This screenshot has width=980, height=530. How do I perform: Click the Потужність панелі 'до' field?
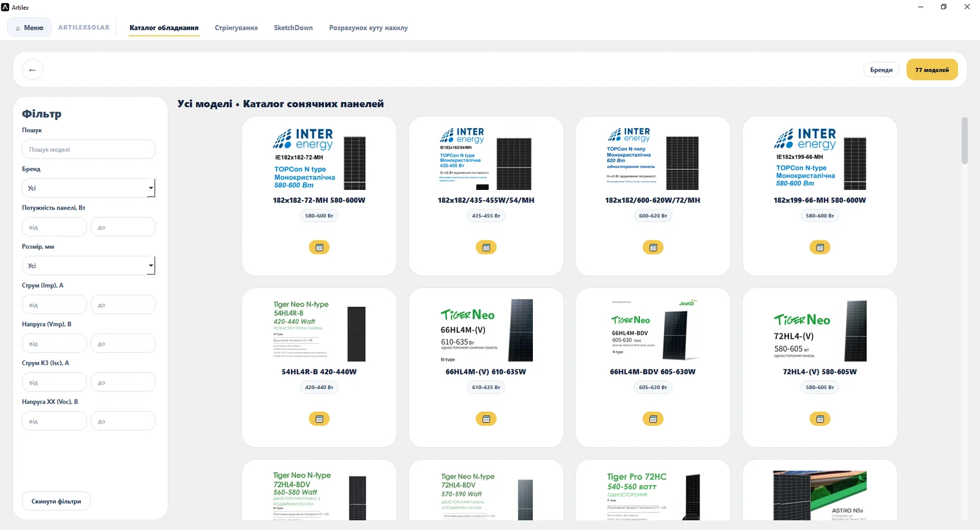(x=123, y=227)
